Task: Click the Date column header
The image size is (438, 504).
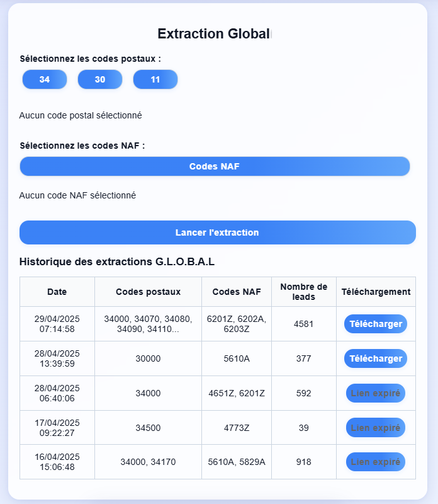Action: (57, 292)
